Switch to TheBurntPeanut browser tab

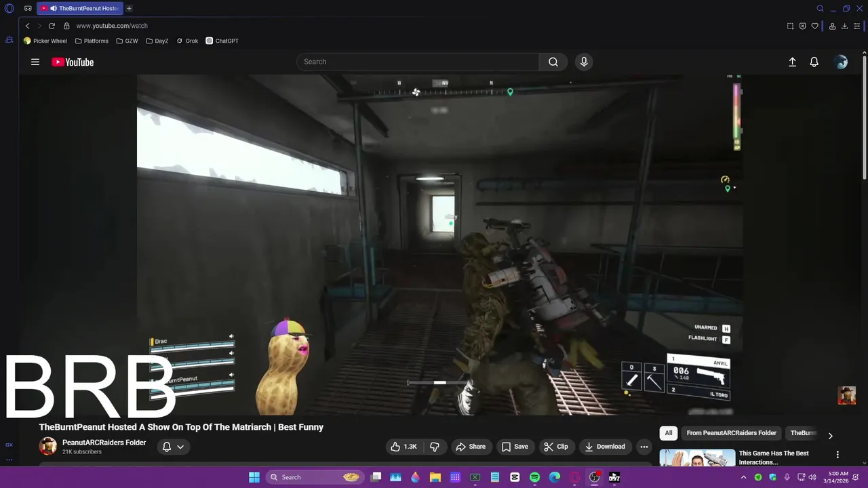click(x=80, y=9)
